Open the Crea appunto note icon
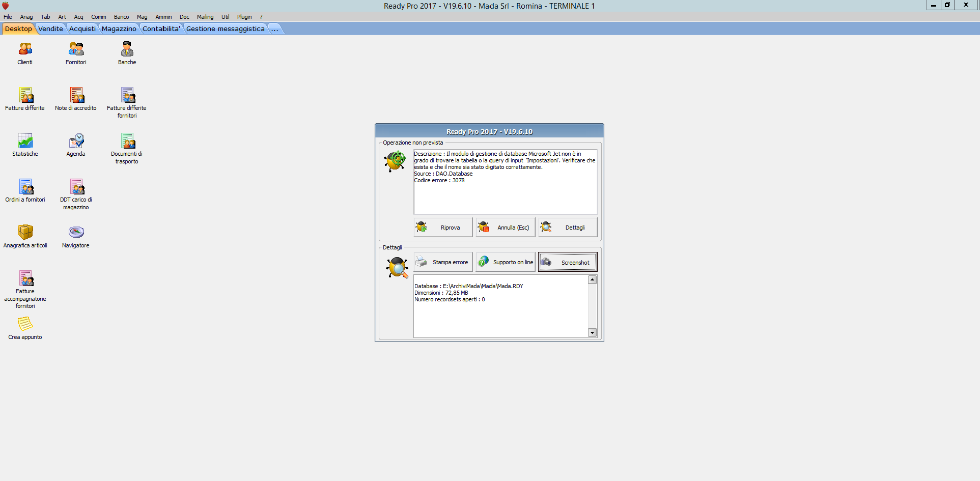 point(25,328)
